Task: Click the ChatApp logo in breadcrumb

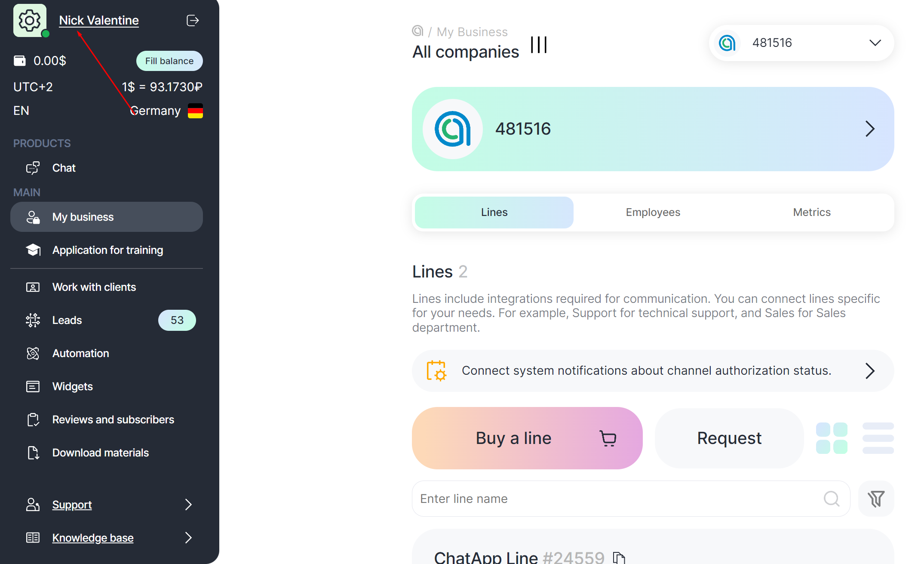Action: 417,31
